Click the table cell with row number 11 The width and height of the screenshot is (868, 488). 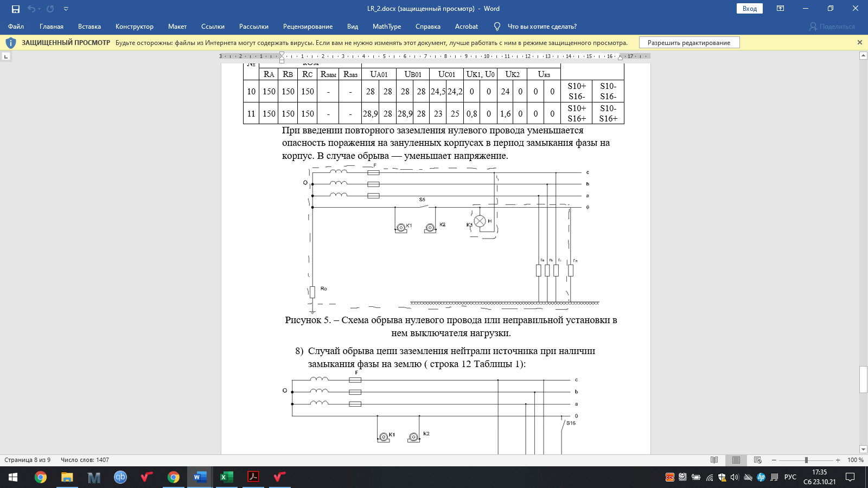click(x=251, y=114)
